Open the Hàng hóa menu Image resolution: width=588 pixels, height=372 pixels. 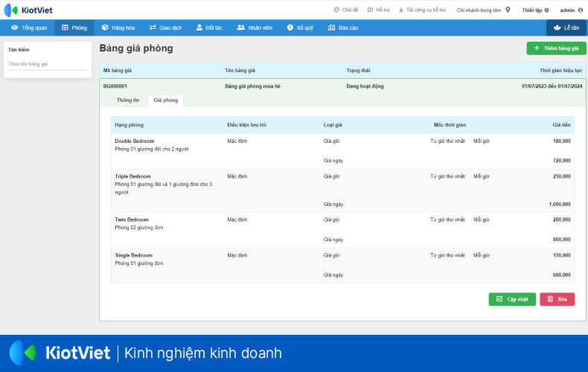pyautogui.click(x=118, y=28)
